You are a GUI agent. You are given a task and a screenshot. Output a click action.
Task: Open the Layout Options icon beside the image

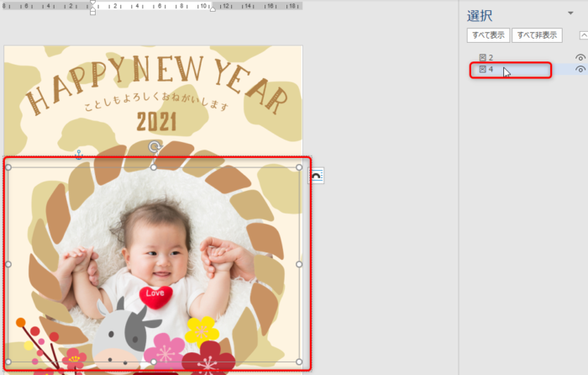pyautogui.click(x=317, y=175)
